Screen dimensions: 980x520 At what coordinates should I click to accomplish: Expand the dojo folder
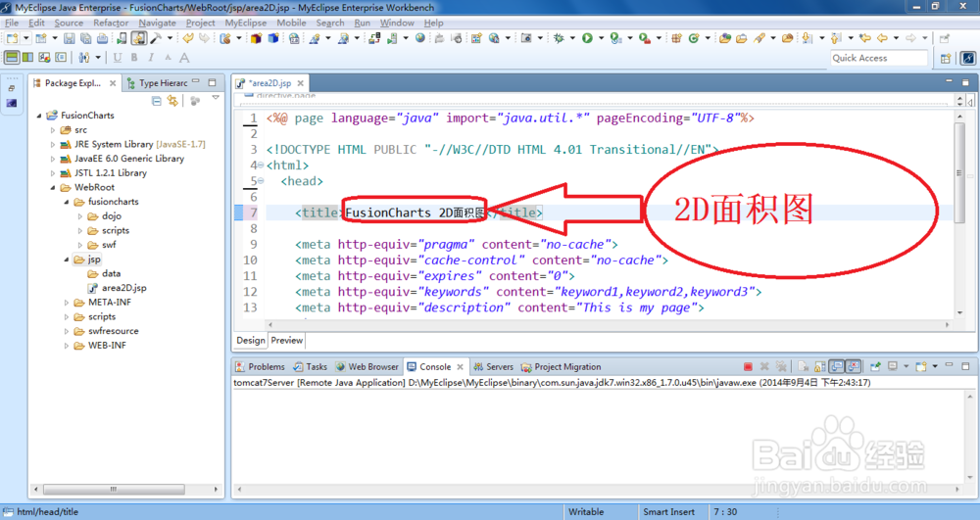tap(80, 216)
